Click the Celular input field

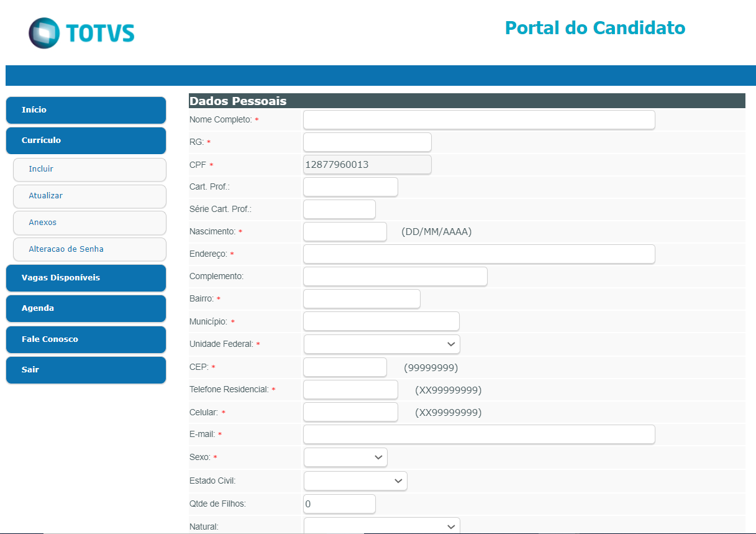click(x=350, y=412)
